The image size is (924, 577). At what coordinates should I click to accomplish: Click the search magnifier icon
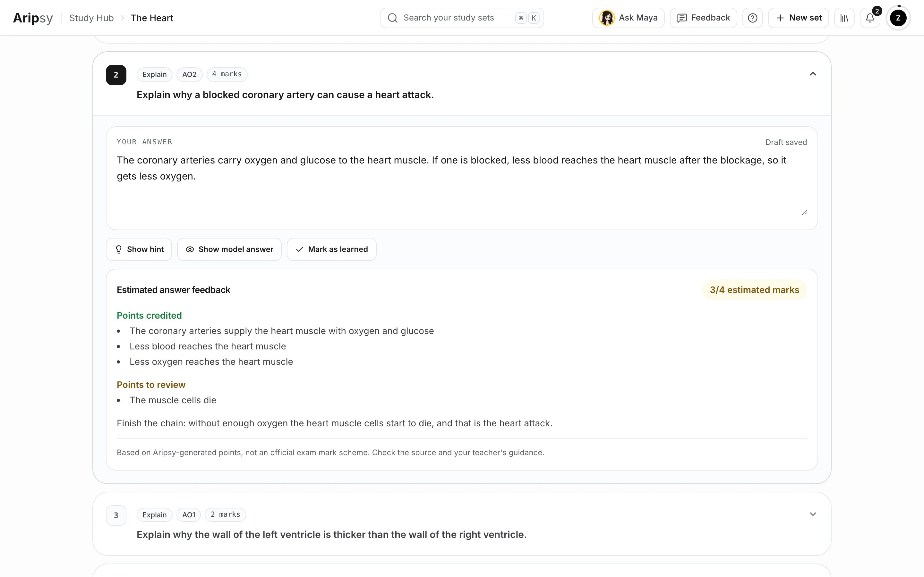pos(392,18)
